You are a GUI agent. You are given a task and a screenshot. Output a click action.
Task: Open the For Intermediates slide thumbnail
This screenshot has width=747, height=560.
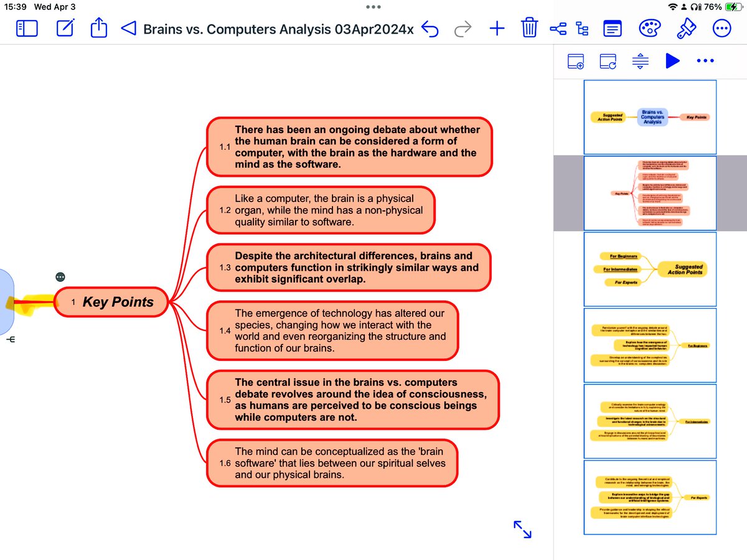pyautogui.click(x=650, y=421)
